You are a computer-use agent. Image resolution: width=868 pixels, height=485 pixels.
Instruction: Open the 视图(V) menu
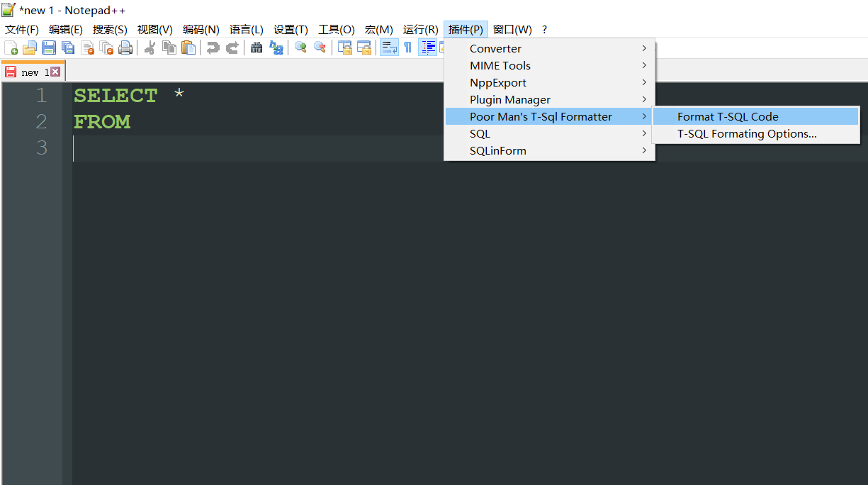pos(154,29)
